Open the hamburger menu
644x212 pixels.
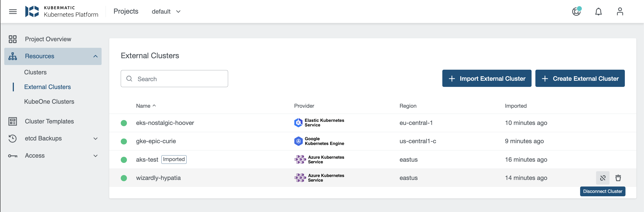point(13,11)
